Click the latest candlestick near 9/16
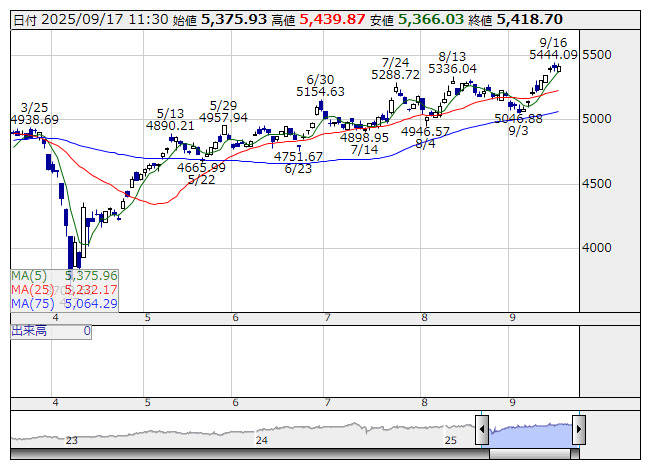Image resolution: width=653 pixels, height=470 pixels. pos(558,68)
